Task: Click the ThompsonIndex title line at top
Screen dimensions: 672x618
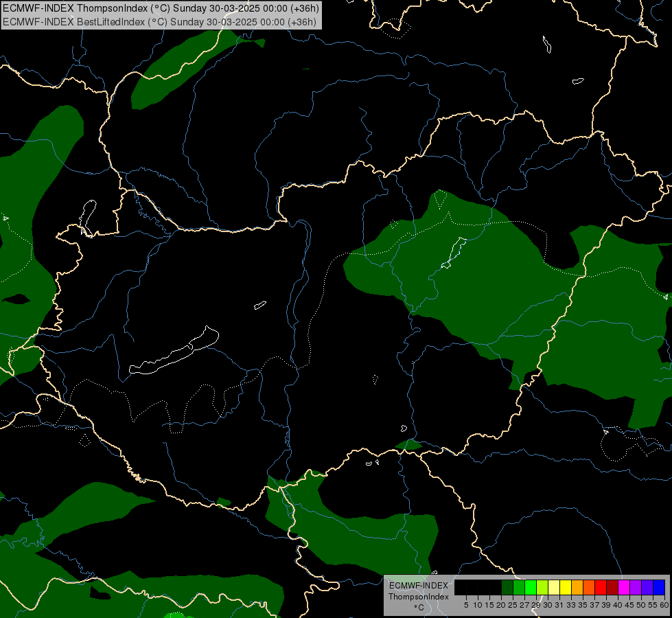Action: pos(161,8)
